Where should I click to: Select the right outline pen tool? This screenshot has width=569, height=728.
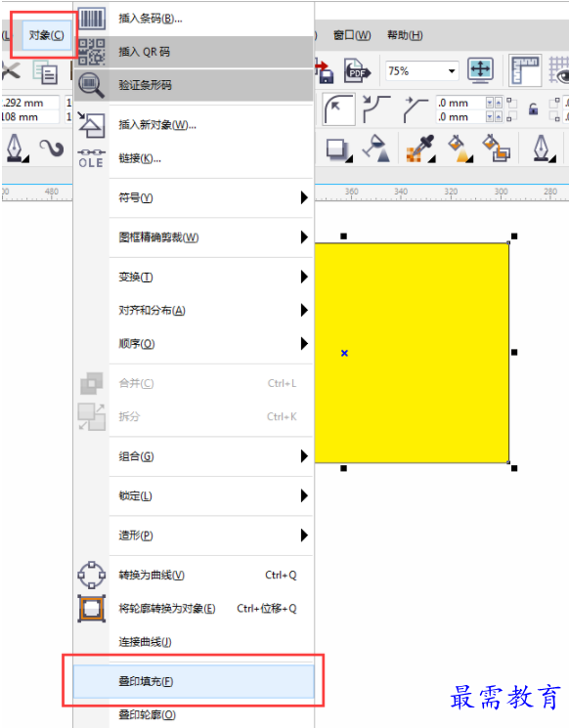544,149
